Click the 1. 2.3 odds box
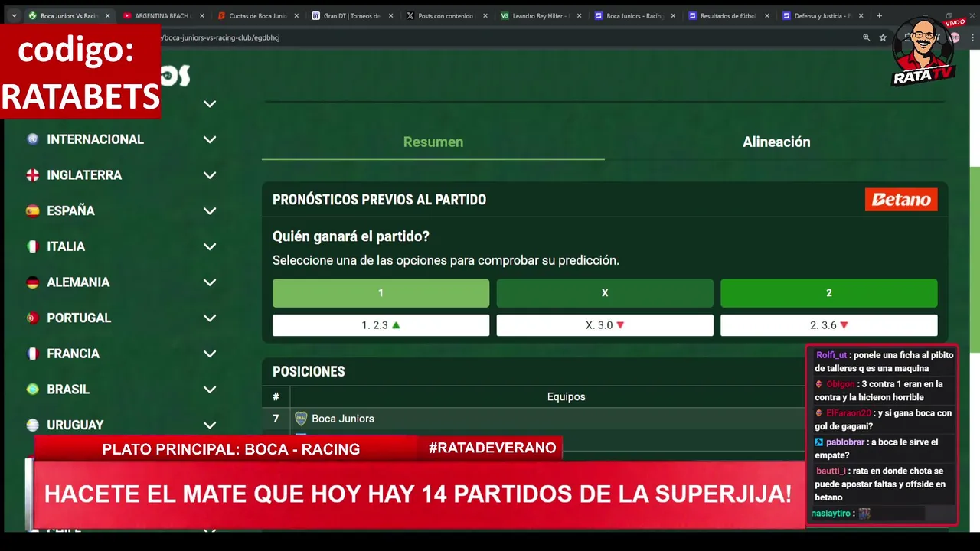980x551 pixels. 381,325
